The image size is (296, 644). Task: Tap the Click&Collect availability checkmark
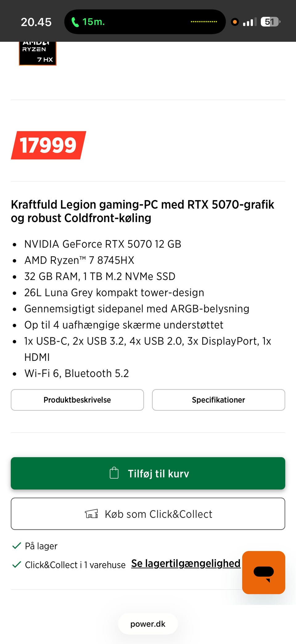click(x=16, y=565)
